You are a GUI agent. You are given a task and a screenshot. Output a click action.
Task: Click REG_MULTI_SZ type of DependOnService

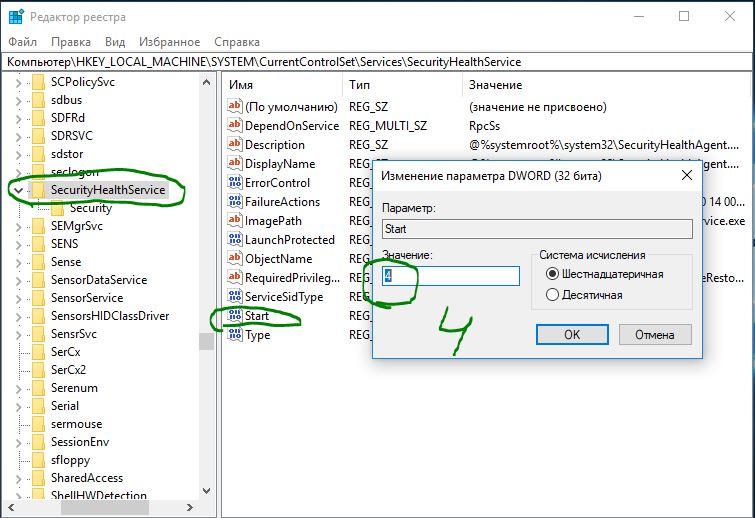(x=388, y=126)
